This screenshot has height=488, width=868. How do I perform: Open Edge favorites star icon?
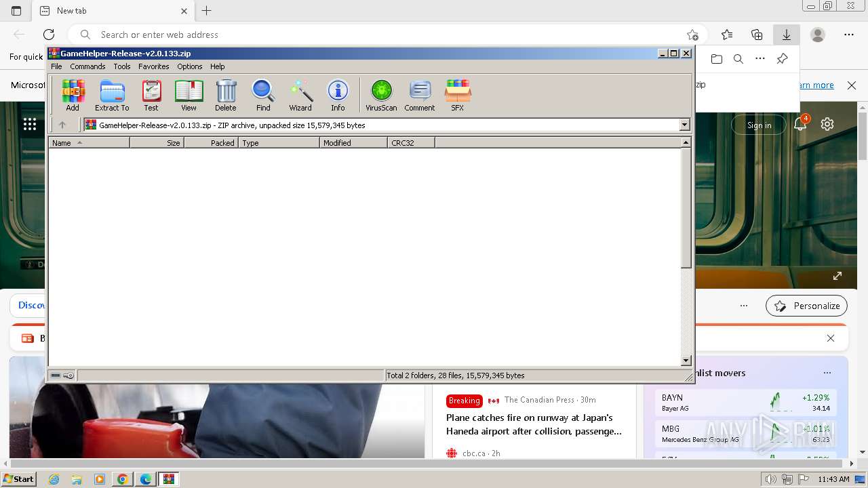pyautogui.click(x=727, y=35)
